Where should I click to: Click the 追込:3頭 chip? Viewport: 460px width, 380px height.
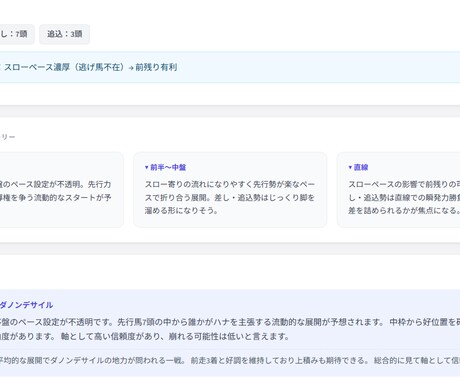tap(64, 34)
